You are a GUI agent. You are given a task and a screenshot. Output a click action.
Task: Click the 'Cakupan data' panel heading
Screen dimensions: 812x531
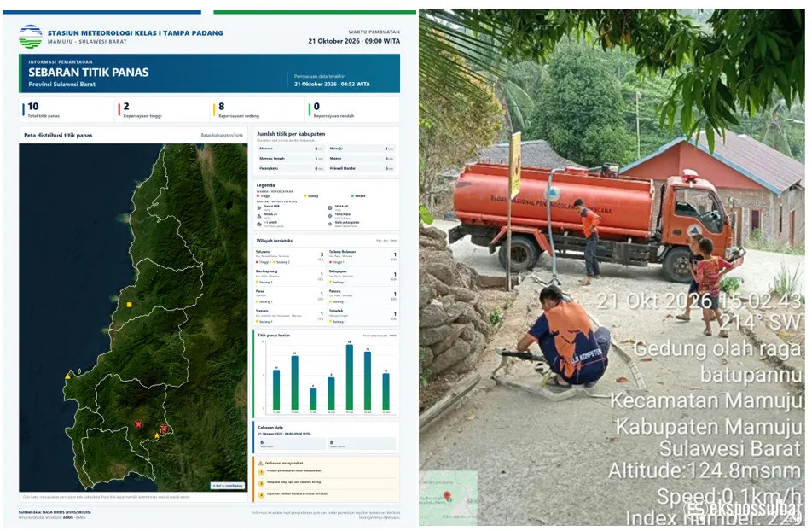(270, 428)
